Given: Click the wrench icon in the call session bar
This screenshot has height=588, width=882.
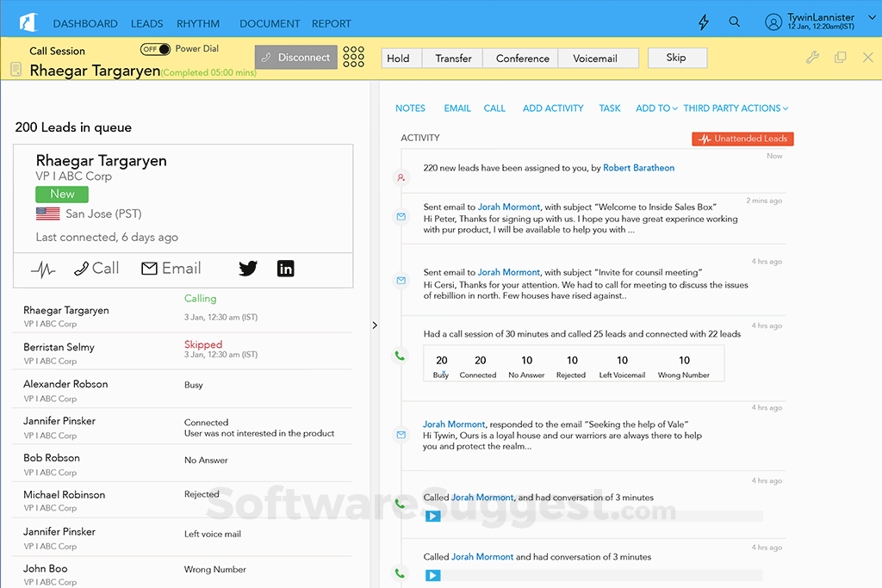Looking at the screenshot, I should (x=811, y=57).
